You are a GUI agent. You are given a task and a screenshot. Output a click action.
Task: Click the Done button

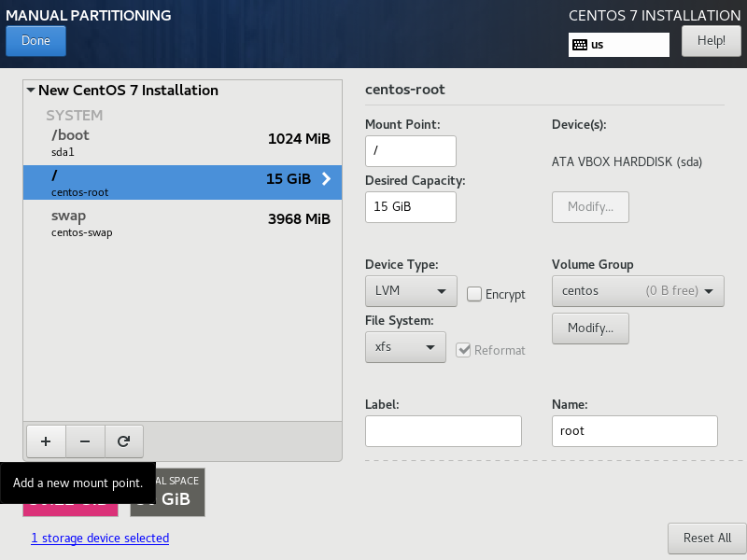[x=35, y=41]
